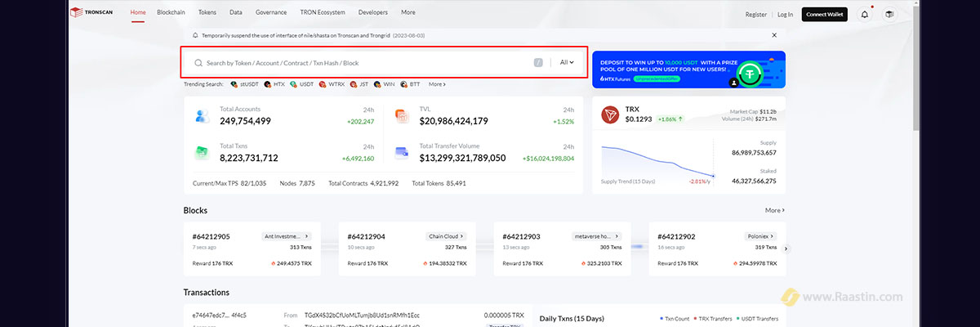Click the stUSDT trending token icon
Screen dimensions: 980x327
tap(234, 84)
